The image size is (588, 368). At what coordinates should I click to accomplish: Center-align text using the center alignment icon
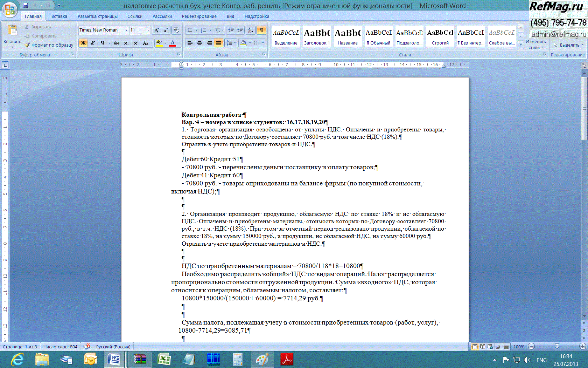(199, 43)
